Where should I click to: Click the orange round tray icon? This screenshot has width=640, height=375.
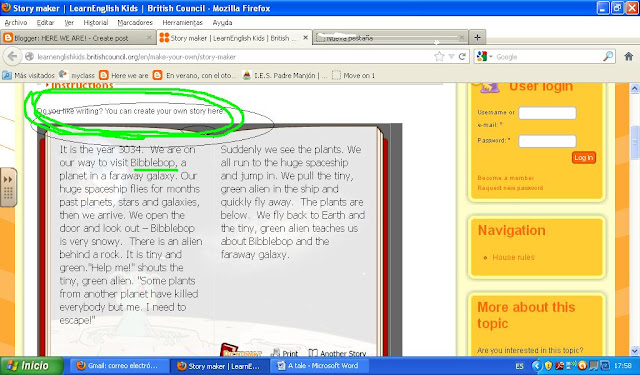(x=582, y=366)
